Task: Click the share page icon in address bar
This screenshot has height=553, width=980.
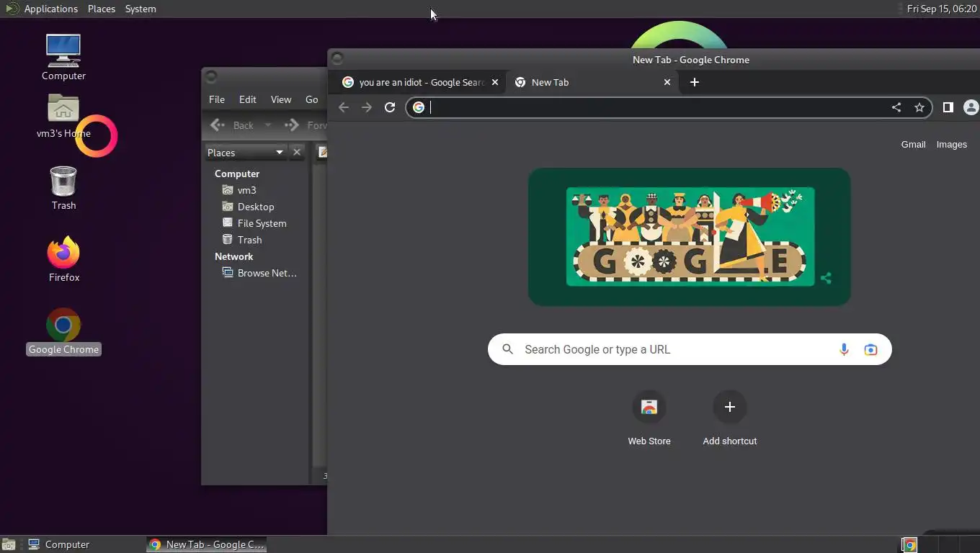Action: (896, 107)
